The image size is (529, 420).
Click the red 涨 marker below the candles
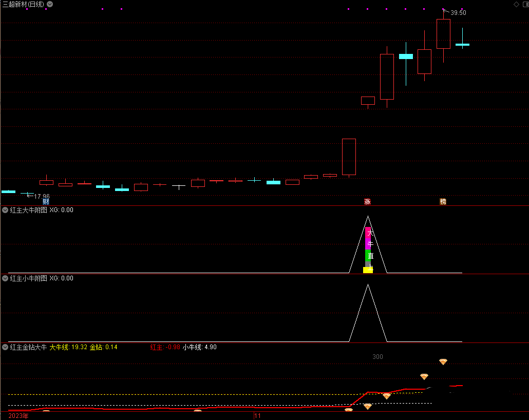click(x=367, y=202)
